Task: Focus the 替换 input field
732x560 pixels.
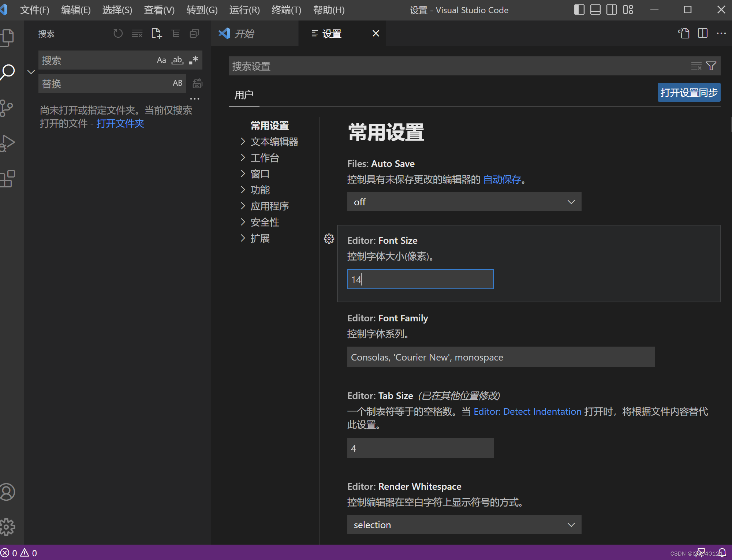Action: click(x=104, y=83)
